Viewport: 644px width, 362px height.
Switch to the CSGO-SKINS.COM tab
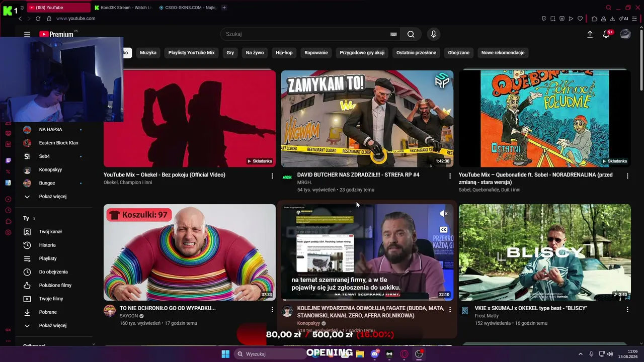coord(188,8)
